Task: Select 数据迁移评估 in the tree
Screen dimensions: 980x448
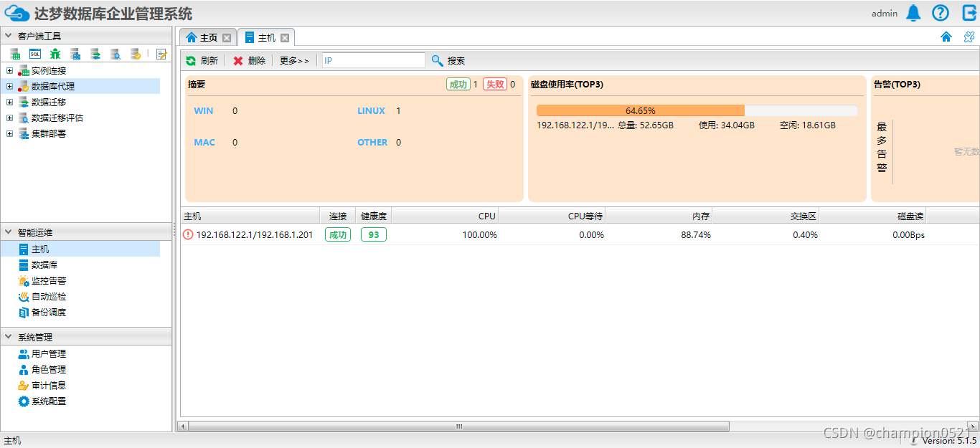Action: [x=57, y=118]
